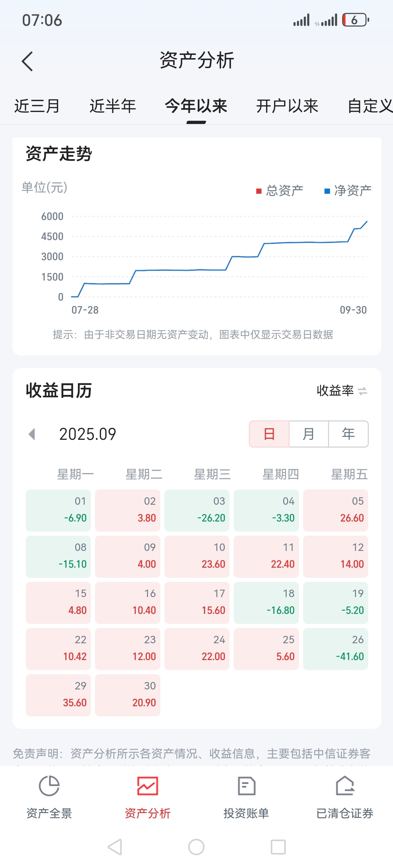Select 月 calendar view
Screen dimensions: 393x868
[308, 434]
